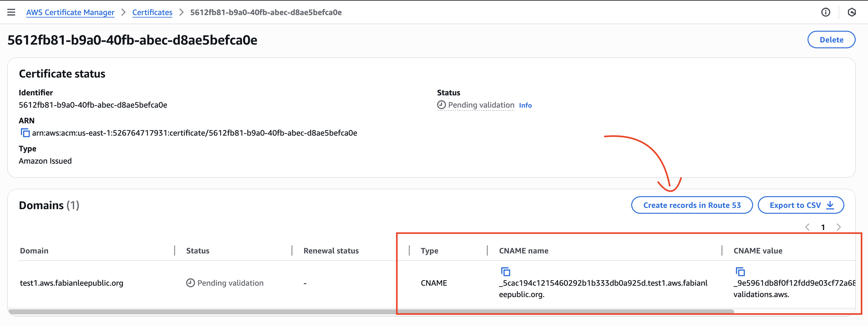Viewport: 868px width, 326px height.
Task: Click the hexagon icon in top-right corner
Action: click(x=851, y=13)
